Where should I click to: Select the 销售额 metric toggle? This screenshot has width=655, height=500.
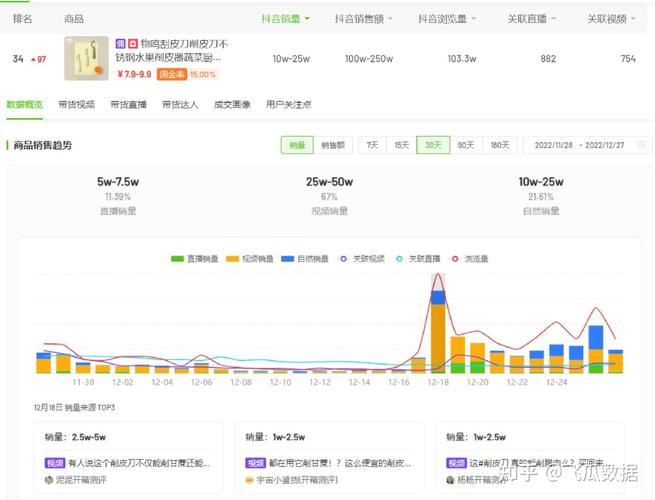333,145
